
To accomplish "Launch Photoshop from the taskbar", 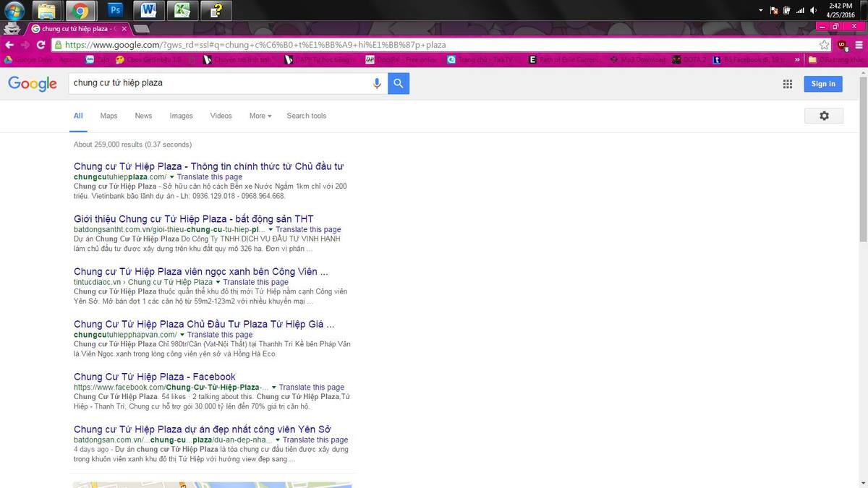I will (114, 10).
